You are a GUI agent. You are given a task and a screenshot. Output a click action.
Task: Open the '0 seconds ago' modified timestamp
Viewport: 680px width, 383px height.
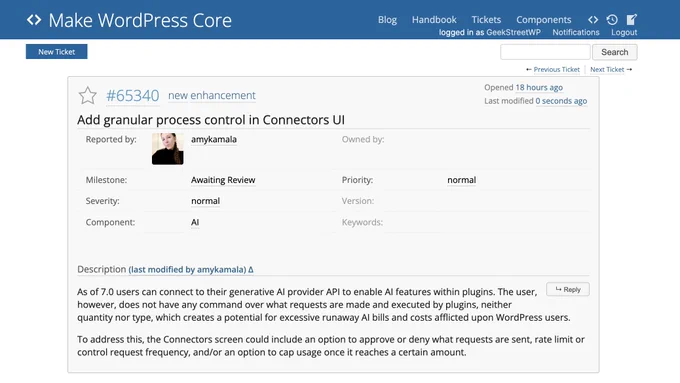[561, 101]
